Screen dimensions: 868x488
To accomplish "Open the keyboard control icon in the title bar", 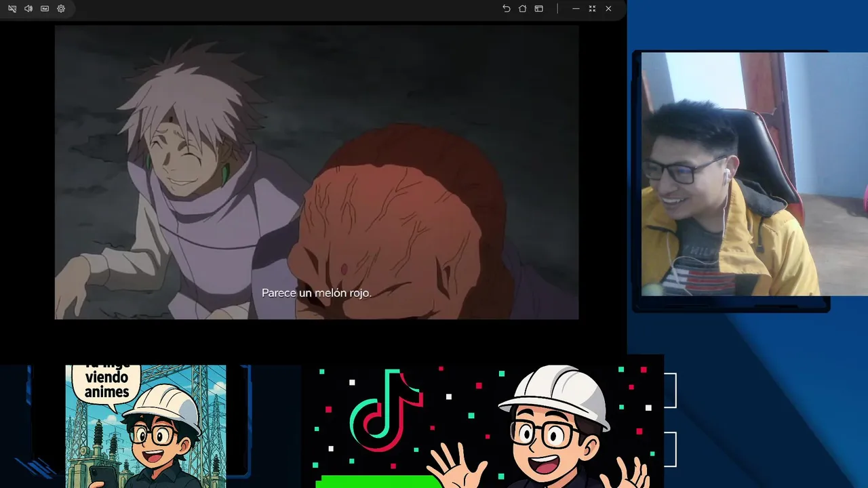I will (45, 9).
